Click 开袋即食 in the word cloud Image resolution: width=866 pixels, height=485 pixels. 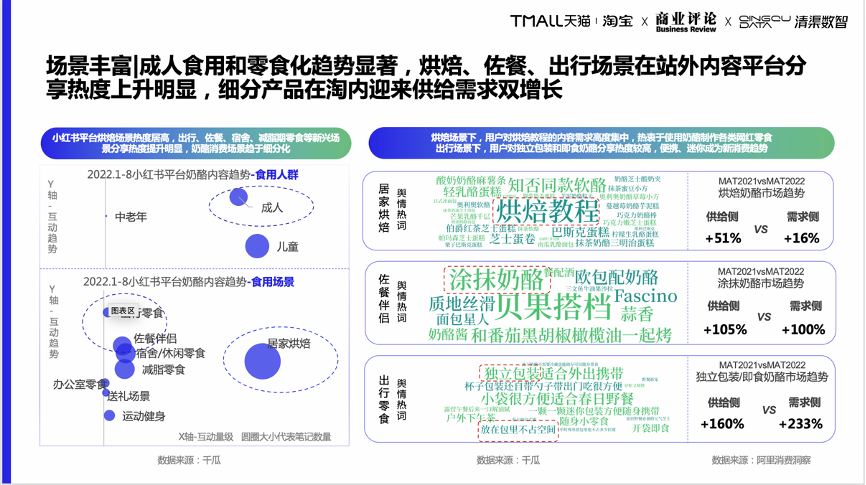(651, 428)
